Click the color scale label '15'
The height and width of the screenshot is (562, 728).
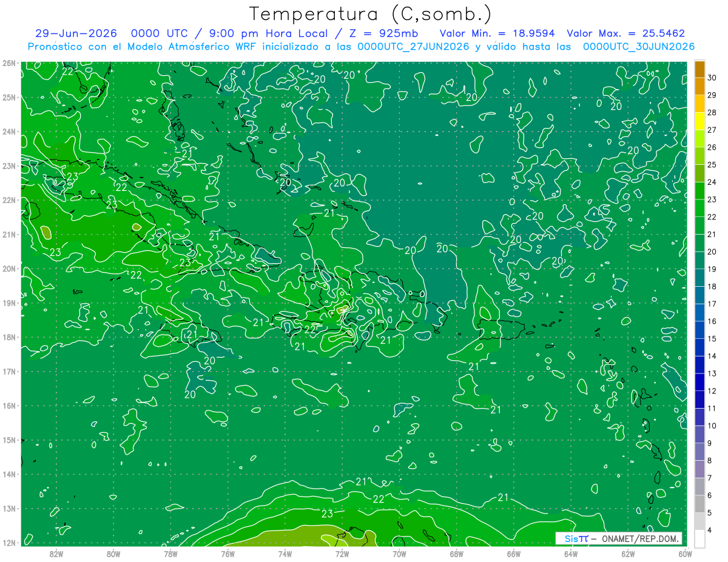tap(712, 338)
